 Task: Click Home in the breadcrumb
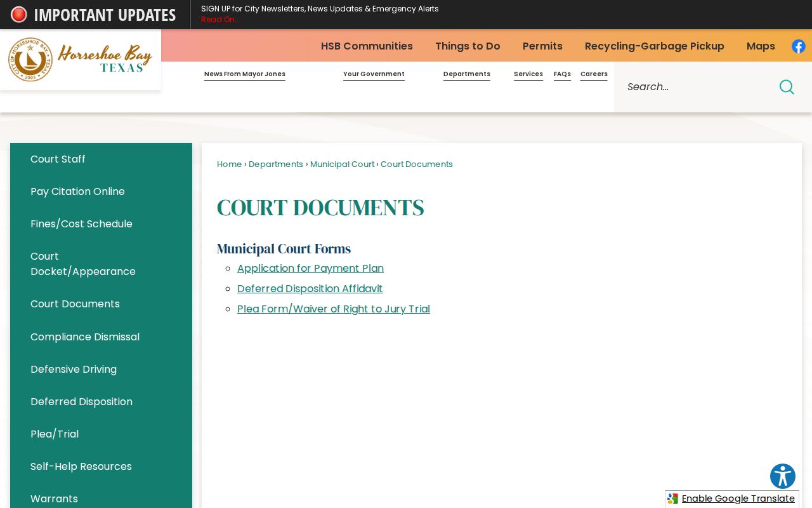pos(229,164)
